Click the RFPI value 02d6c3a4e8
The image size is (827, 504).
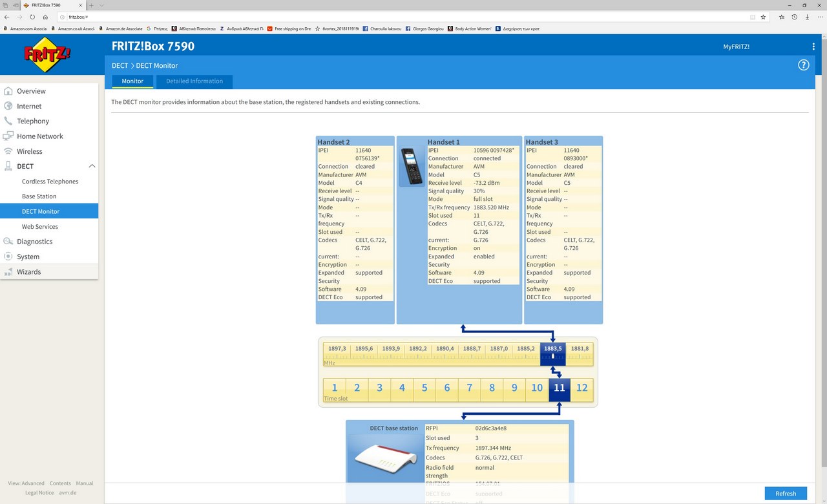pyautogui.click(x=491, y=428)
